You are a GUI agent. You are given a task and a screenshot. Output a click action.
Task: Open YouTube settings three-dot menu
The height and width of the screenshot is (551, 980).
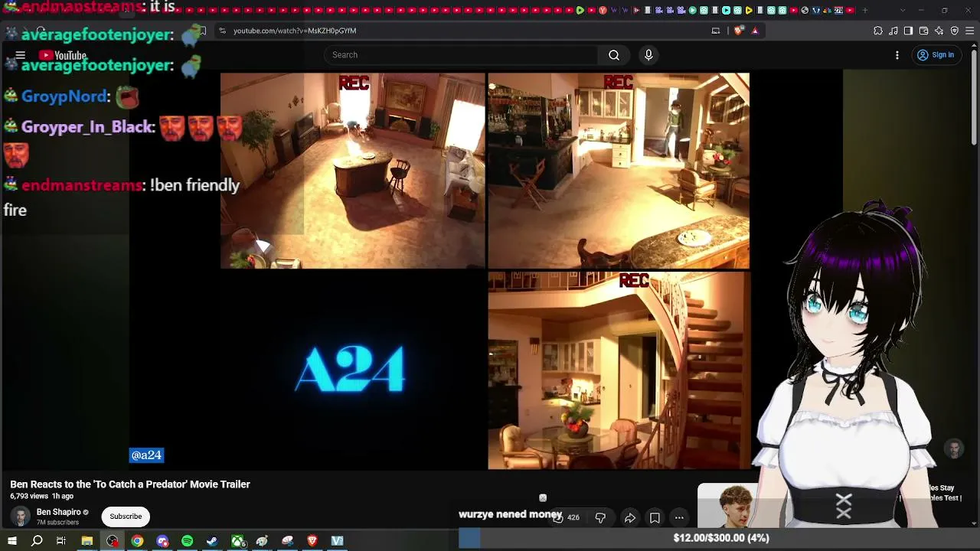pos(897,55)
